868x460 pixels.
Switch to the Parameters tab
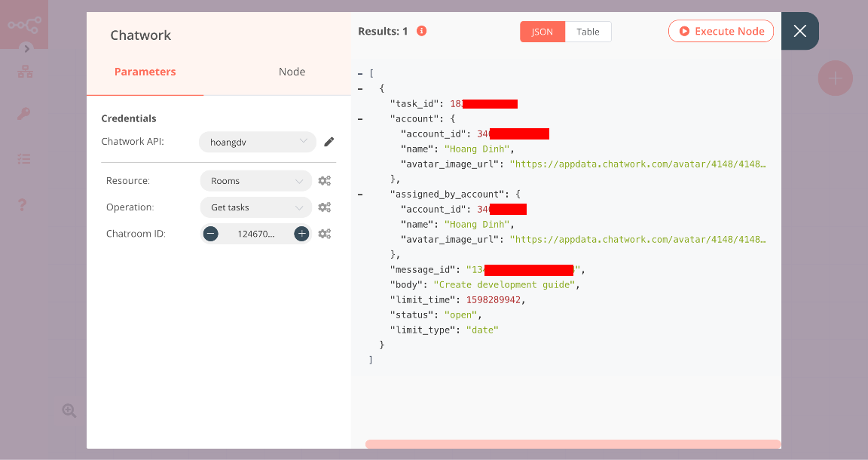tap(145, 72)
